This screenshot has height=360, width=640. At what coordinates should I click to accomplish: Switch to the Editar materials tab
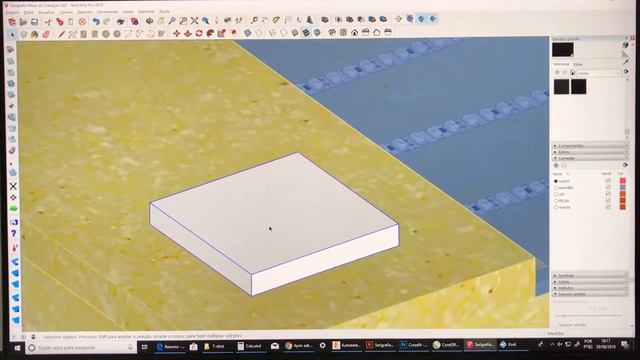pos(578,64)
